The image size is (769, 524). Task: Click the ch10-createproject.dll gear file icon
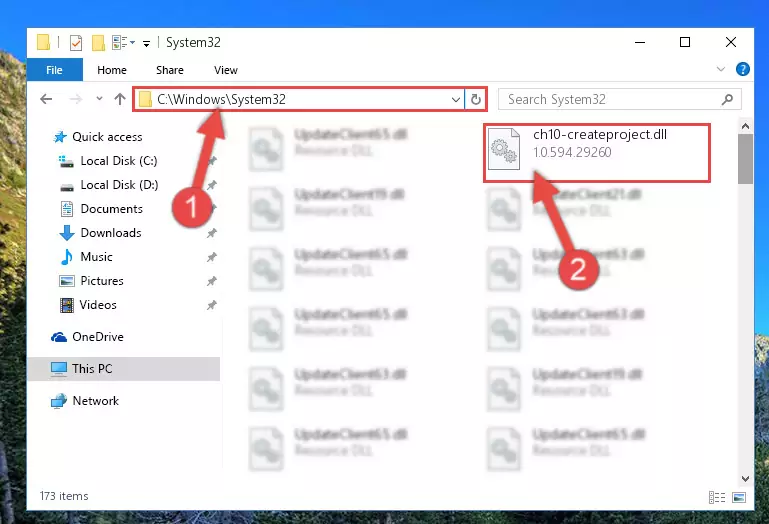[x=504, y=149]
